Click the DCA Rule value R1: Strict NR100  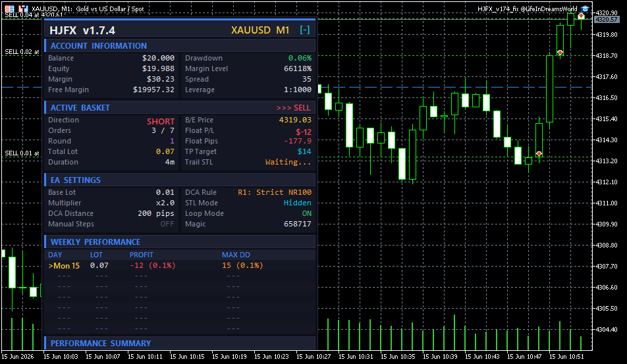pyautogui.click(x=274, y=192)
